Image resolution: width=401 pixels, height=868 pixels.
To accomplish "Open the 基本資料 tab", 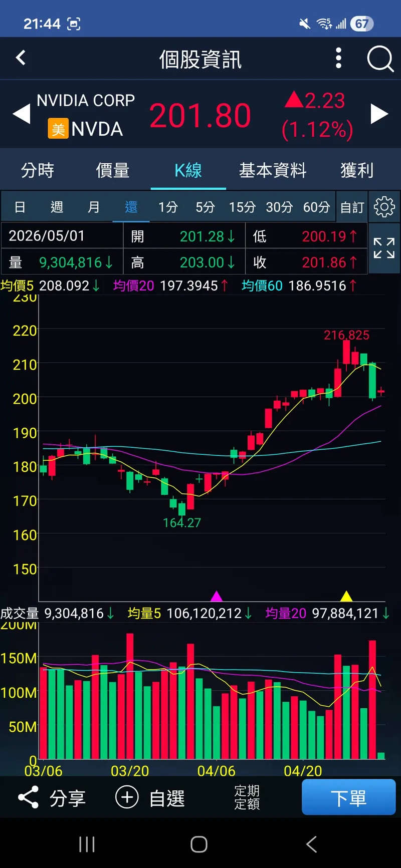I will [x=273, y=170].
